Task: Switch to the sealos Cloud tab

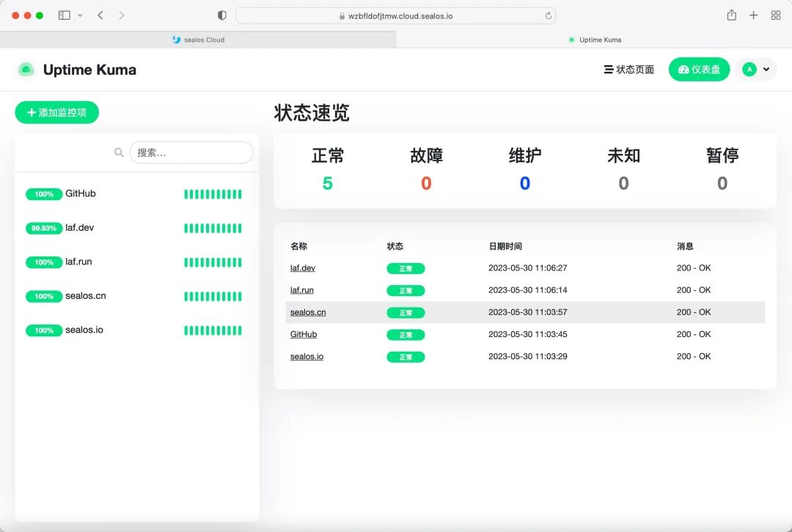Action: [x=198, y=40]
